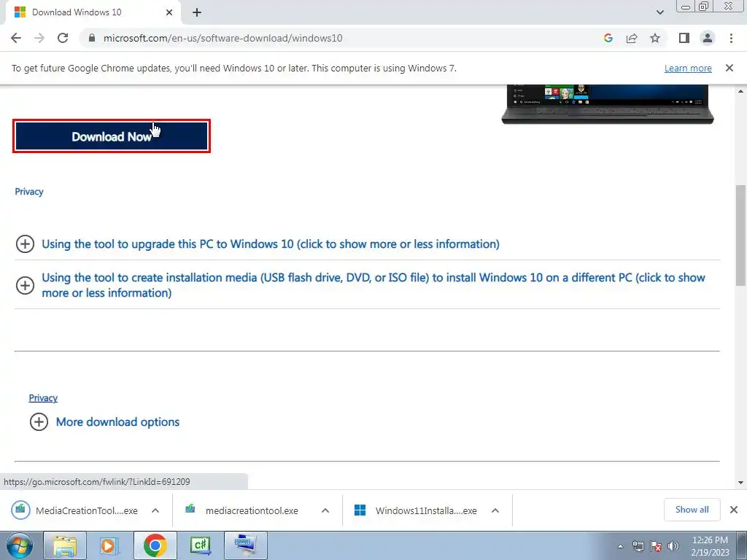Expand 'Using the tool to upgrade this PC' plus icon

[x=26, y=244]
